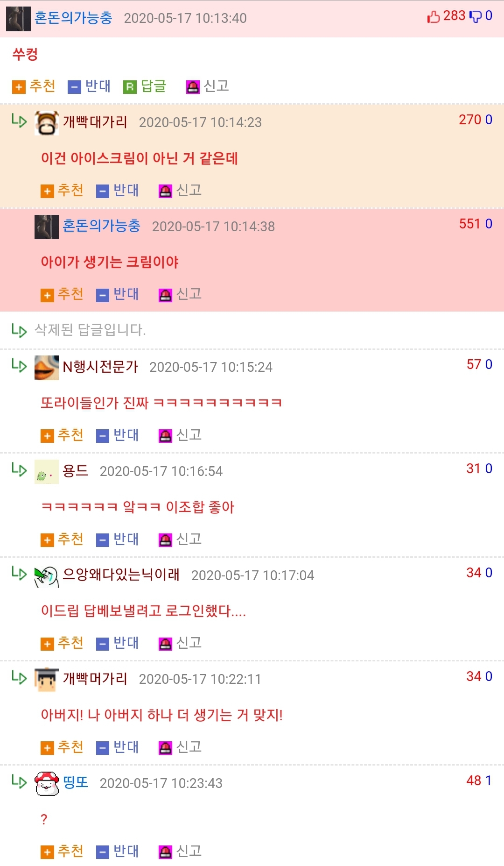Upvote the 또라이들인가 진짜 comment
The width and height of the screenshot is (504, 866).
pos(62,435)
